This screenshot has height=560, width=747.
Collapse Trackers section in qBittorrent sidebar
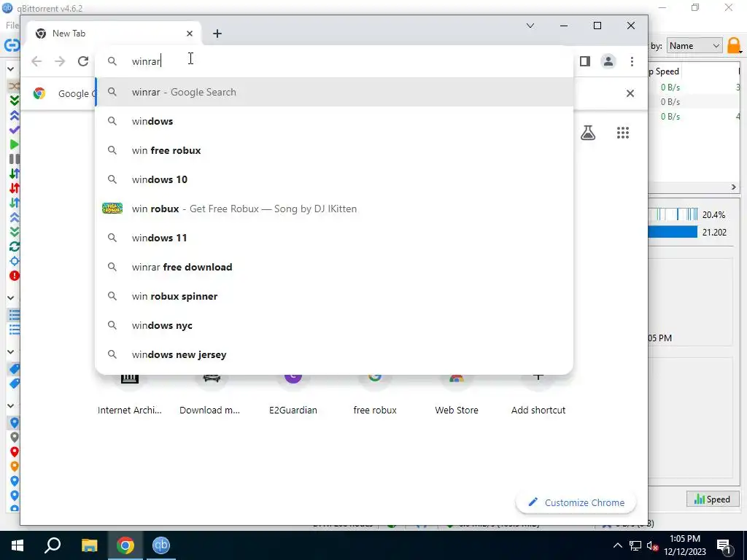[x=10, y=405]
